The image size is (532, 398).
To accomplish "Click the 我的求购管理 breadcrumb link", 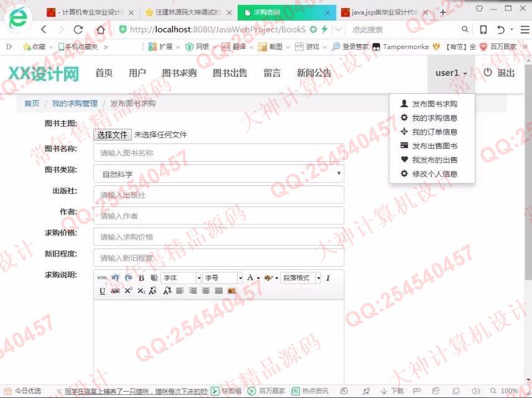I will click(x=75, y=103).
